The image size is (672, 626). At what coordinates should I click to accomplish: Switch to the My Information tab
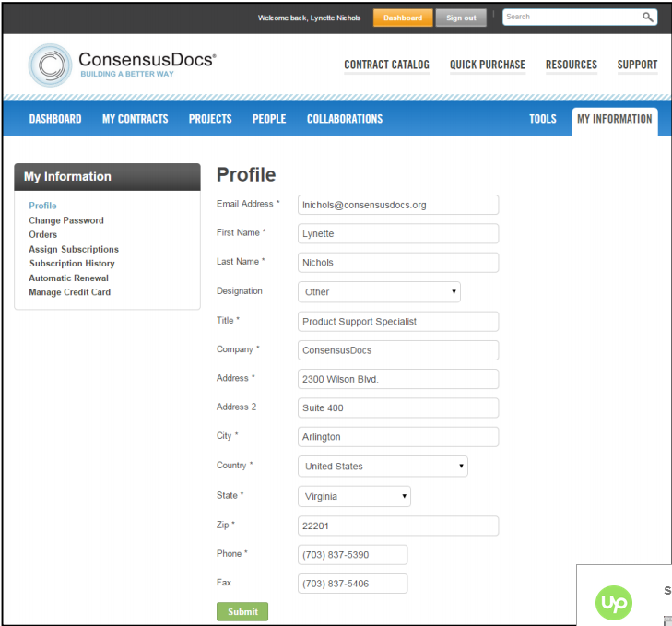pos(614,119)
